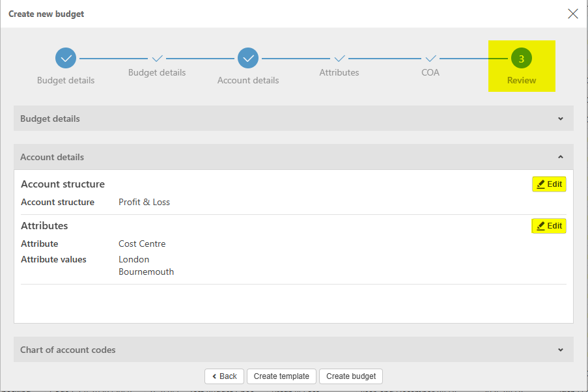Click the checkmark above COA step
588x392 pixels.
point(430,59)
